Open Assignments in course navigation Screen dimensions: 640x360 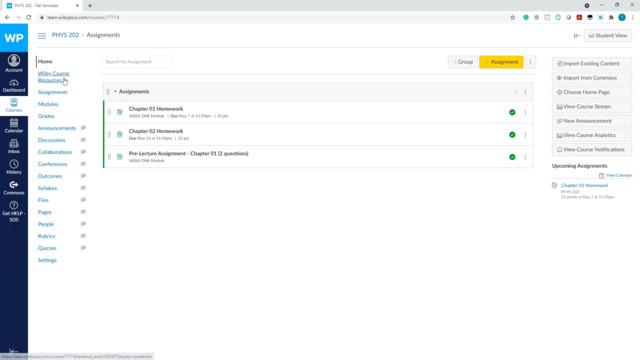(x=53, y=92)
